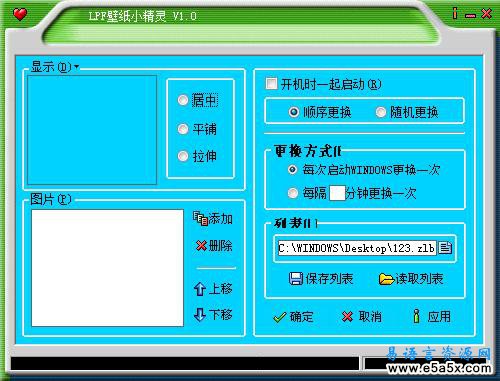Expand the 显示(D) dropdown arrow
Viewport: 500px width, 381px height.
(77, 67)
